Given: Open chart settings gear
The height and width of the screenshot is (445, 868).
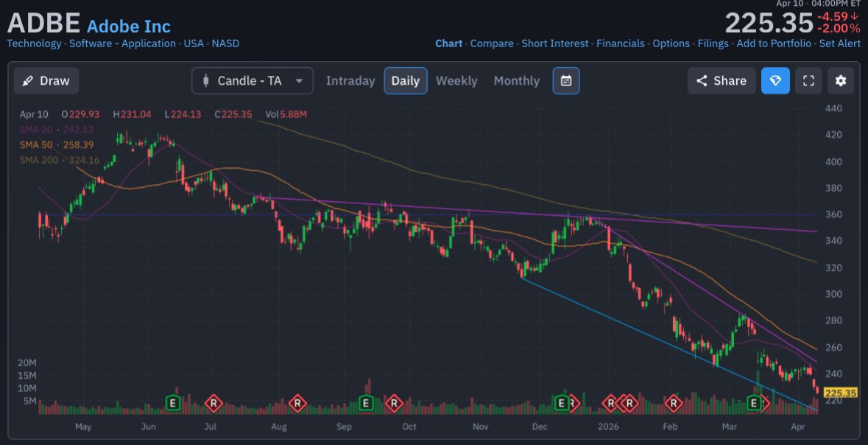Looking at the screenshot, I should point(841,81).
